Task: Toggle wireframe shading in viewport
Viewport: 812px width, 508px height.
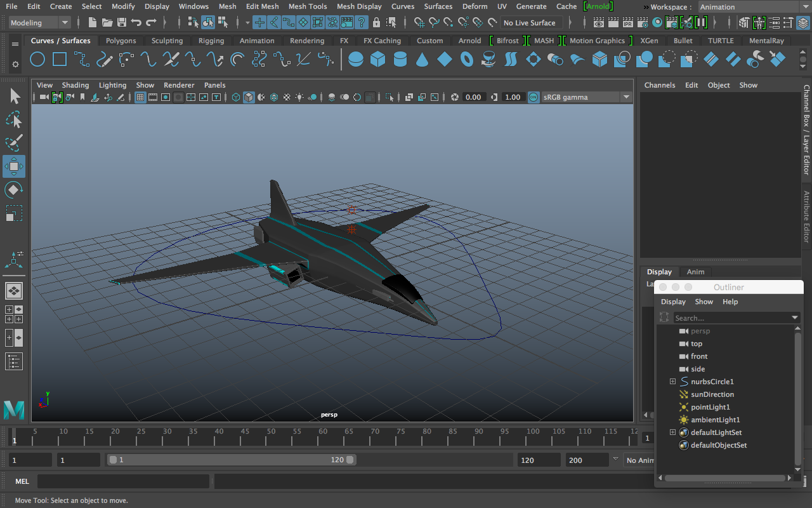Action: pyautogui.click(x=236, y=97)
